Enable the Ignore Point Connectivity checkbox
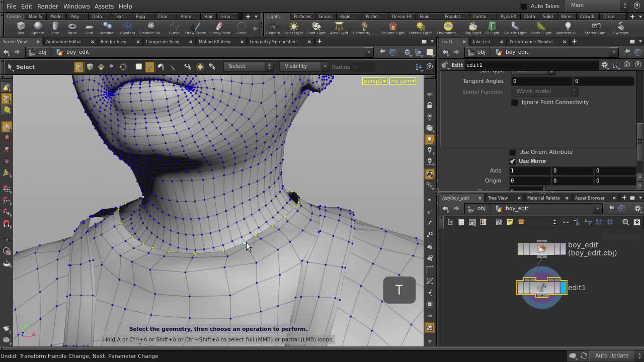This screenshot has width=644, height=362. 515,102
